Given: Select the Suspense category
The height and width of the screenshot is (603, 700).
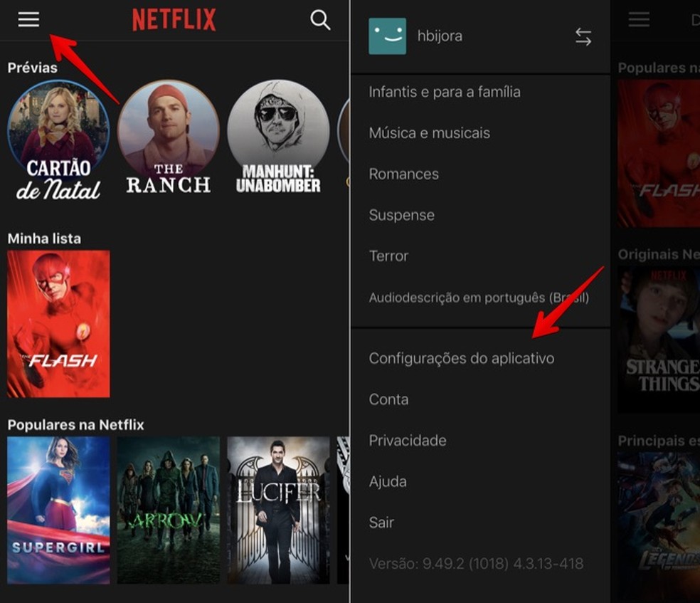Looking at the screenshot, I should (401, 215).
